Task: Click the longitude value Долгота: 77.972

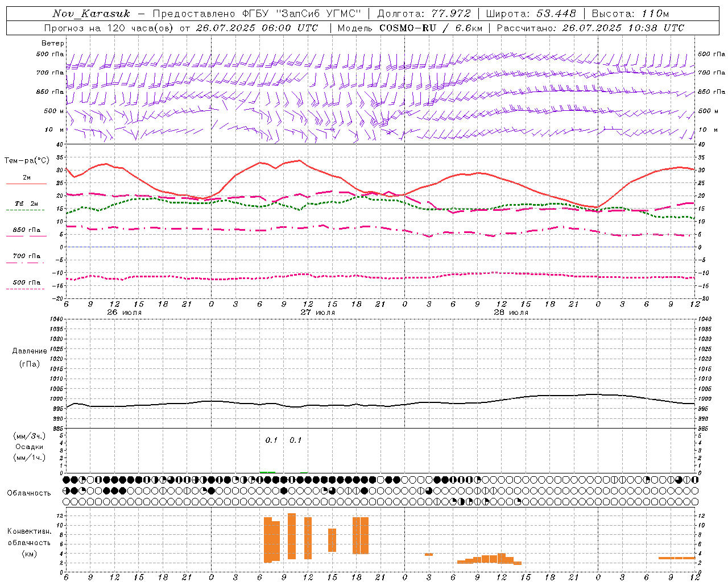Action: [x=424, y=14]
